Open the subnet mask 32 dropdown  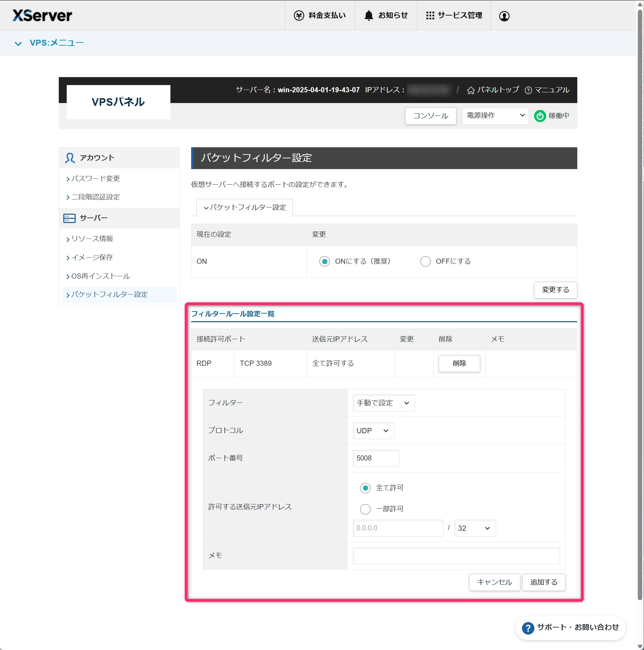coord(475,528)
